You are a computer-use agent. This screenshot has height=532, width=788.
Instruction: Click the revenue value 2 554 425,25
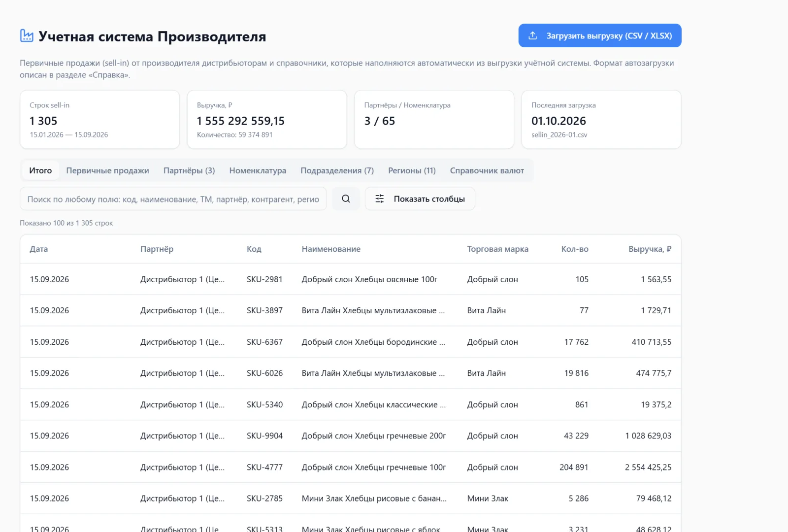pyautogui.click(x=648, y=467)
